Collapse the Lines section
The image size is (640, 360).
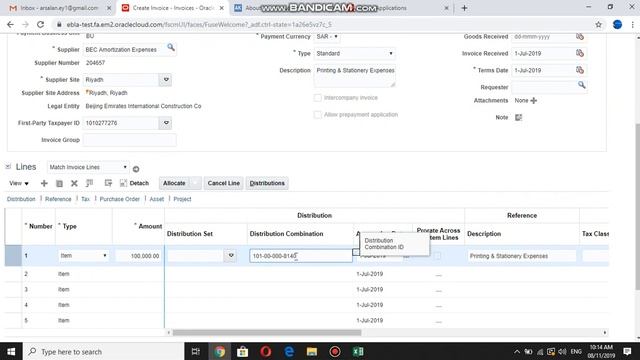8,167
